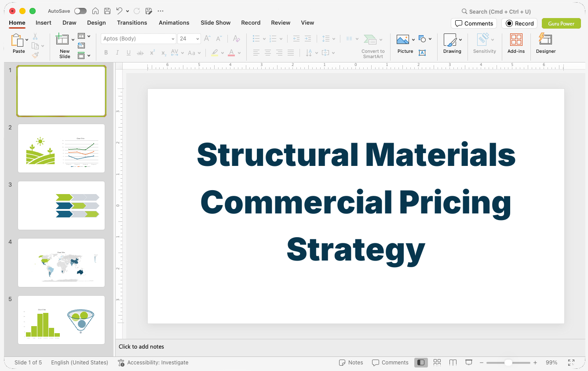Start Slide Show from status bar

tap(469, 362)
